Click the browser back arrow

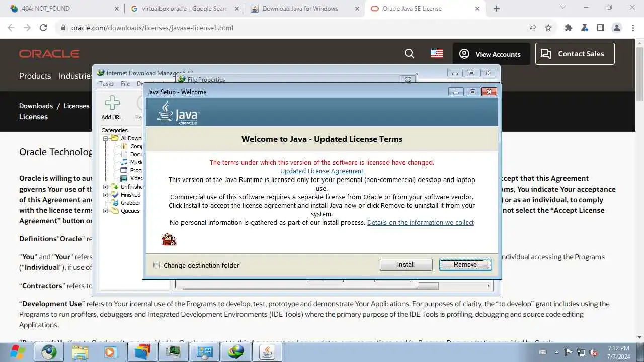[x=11, y=28]
